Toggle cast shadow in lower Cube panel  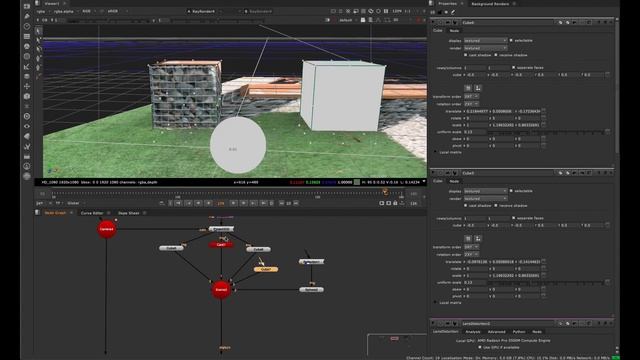[x=465, y=205]
